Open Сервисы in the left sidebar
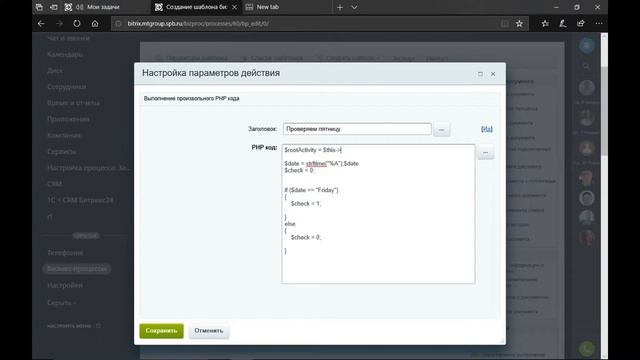 [x=61, y=151]
